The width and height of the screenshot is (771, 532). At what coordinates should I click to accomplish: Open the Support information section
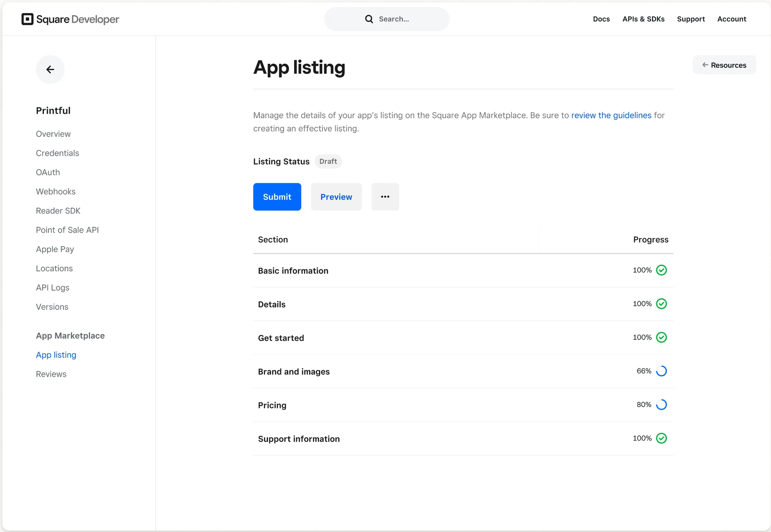point(463,439)
